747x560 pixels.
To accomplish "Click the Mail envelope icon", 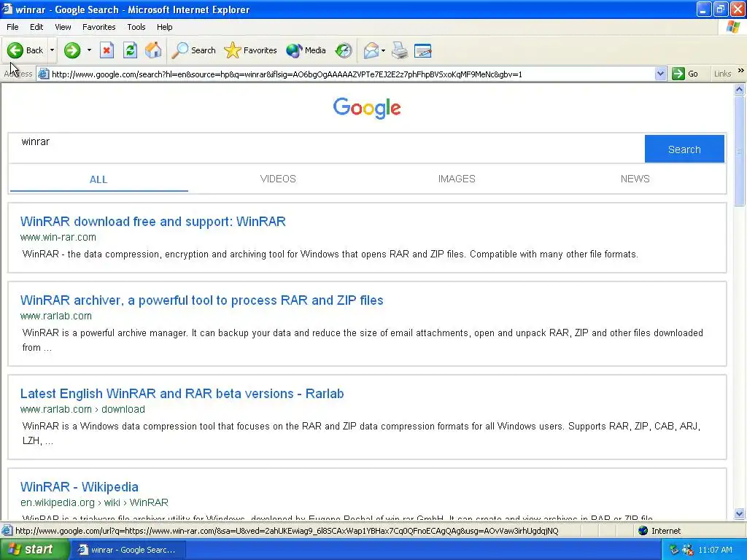I will [371, 50].
